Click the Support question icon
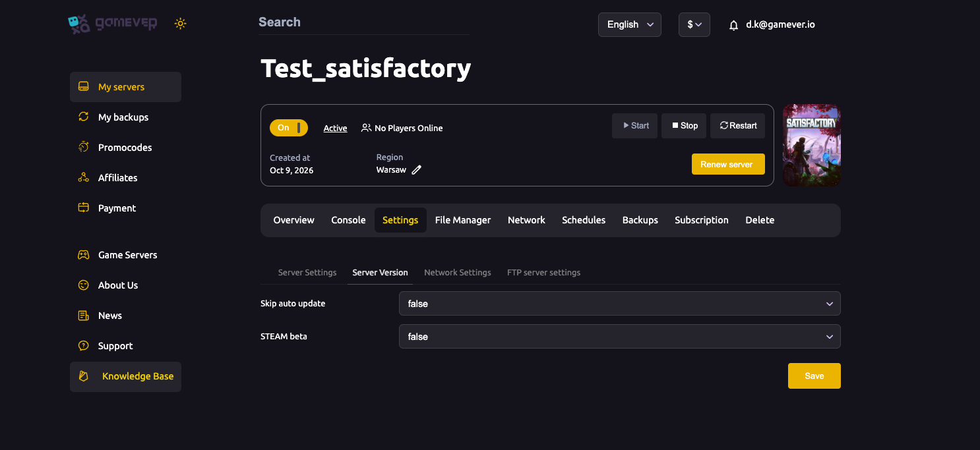The width and height of the screenshot is (980, 450). coord(83,346)
